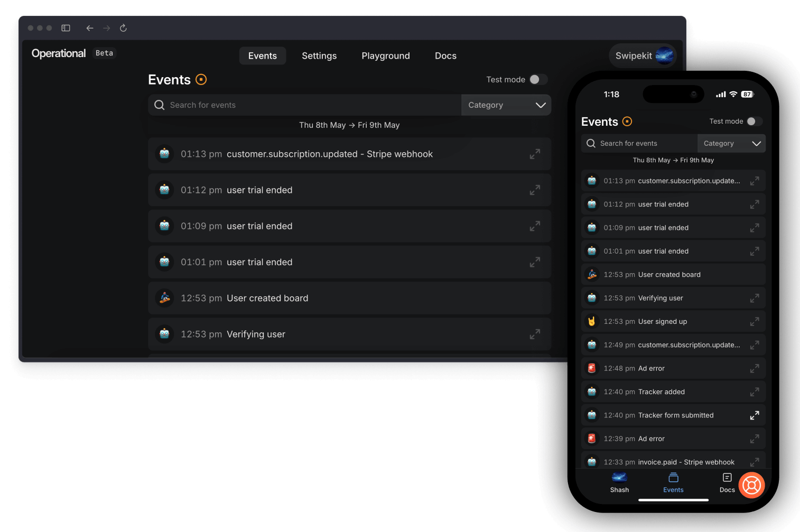
Task: Click the browser forward arrow
Action: [107, 28]
